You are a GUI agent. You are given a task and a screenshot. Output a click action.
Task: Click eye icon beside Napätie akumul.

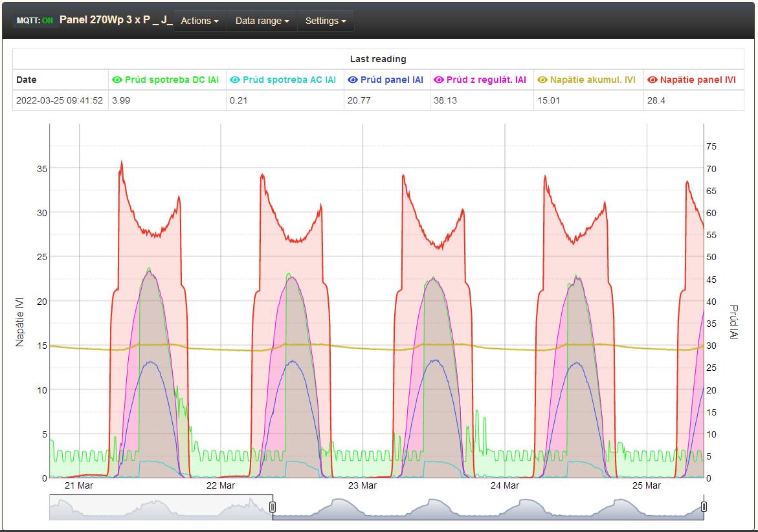[x=542, y=80]
